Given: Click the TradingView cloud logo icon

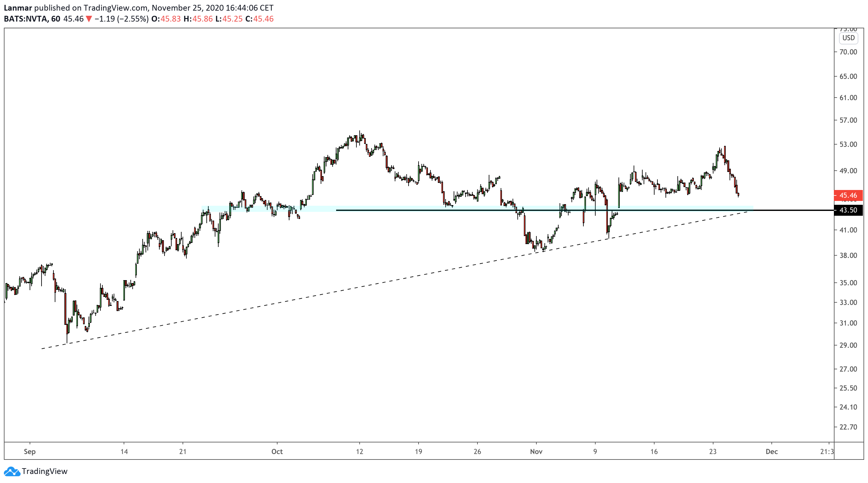Looking at the screenshot, I should (x=12, y=471).
